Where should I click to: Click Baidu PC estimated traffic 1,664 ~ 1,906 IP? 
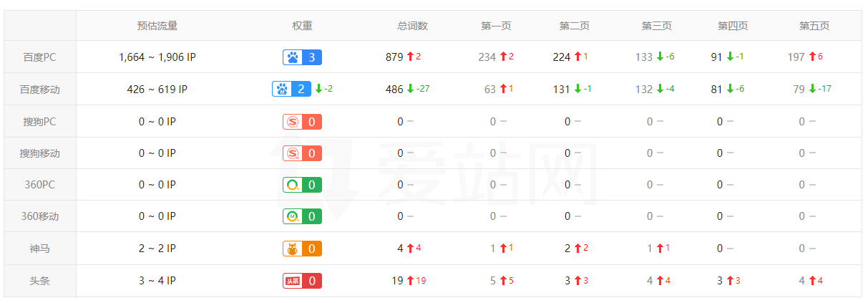pos(157,57)
